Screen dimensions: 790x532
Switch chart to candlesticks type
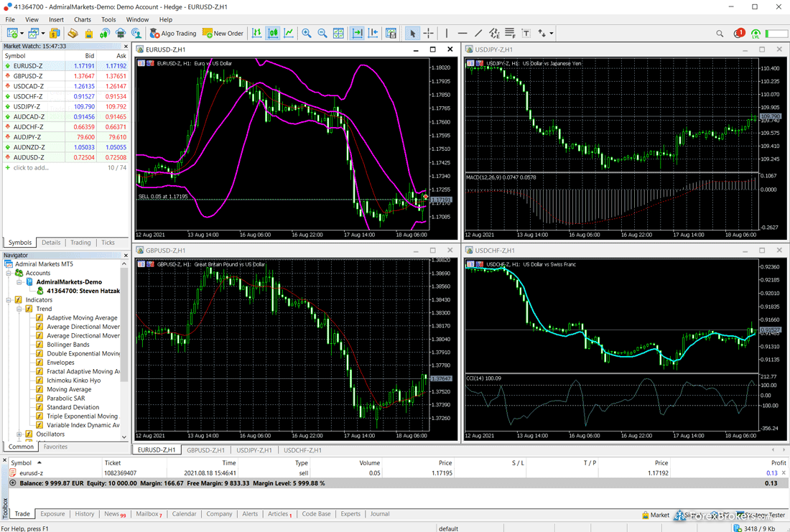pyautogui.click(x=273, y=33)
